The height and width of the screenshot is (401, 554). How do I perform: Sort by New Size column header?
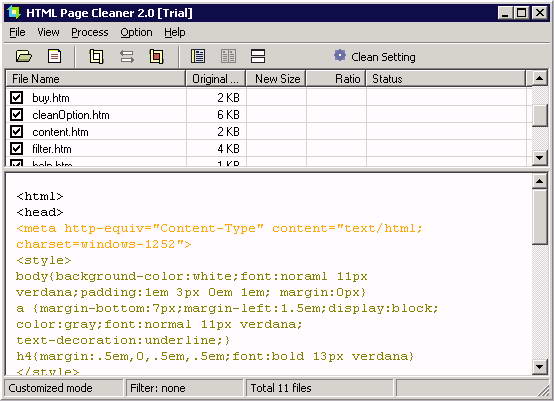coord(276,78)
